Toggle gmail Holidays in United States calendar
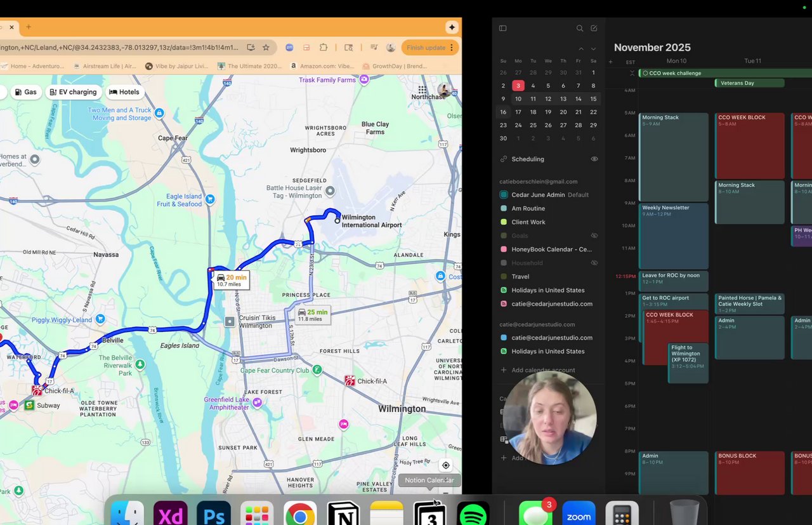 504,290
